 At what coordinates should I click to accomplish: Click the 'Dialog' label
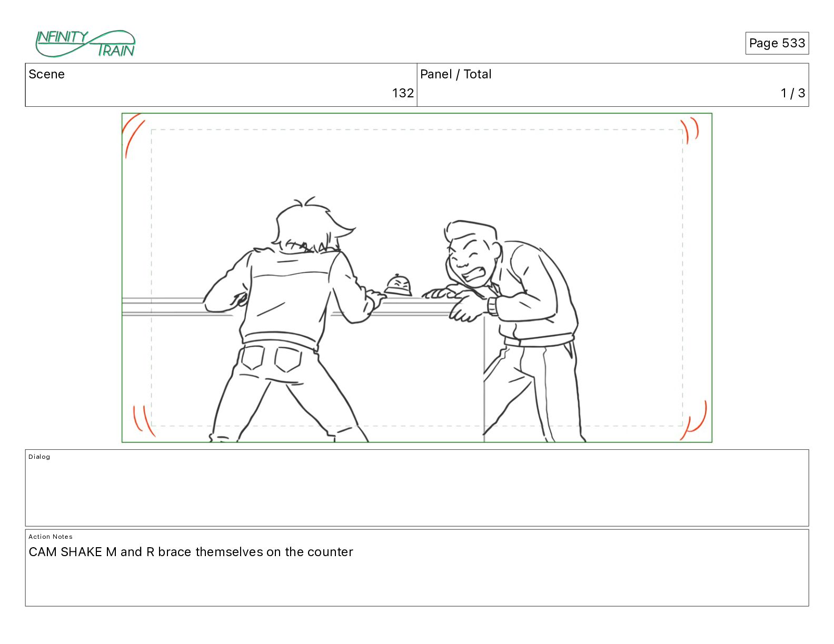tap(39, 457)
